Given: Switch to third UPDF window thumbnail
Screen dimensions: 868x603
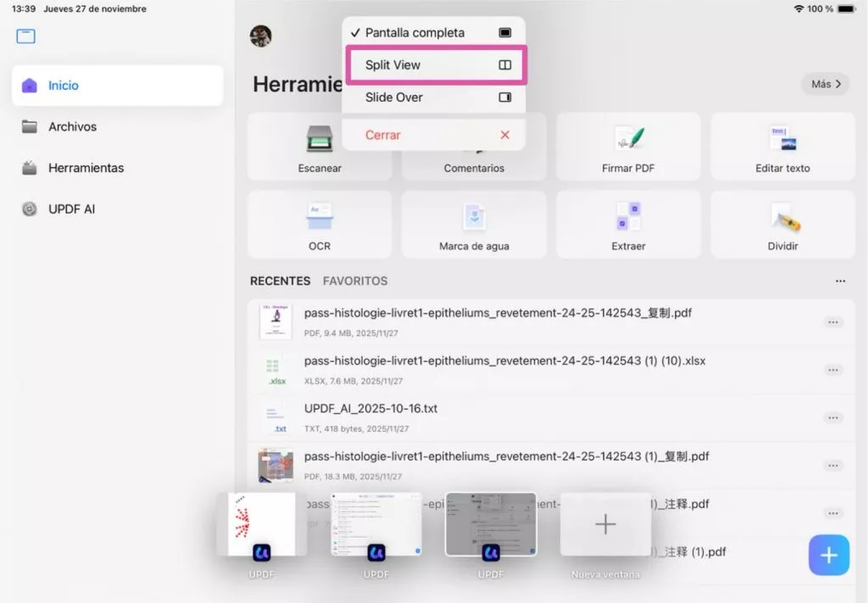Looking at the screenshot, I should click(x=491, y=524).
